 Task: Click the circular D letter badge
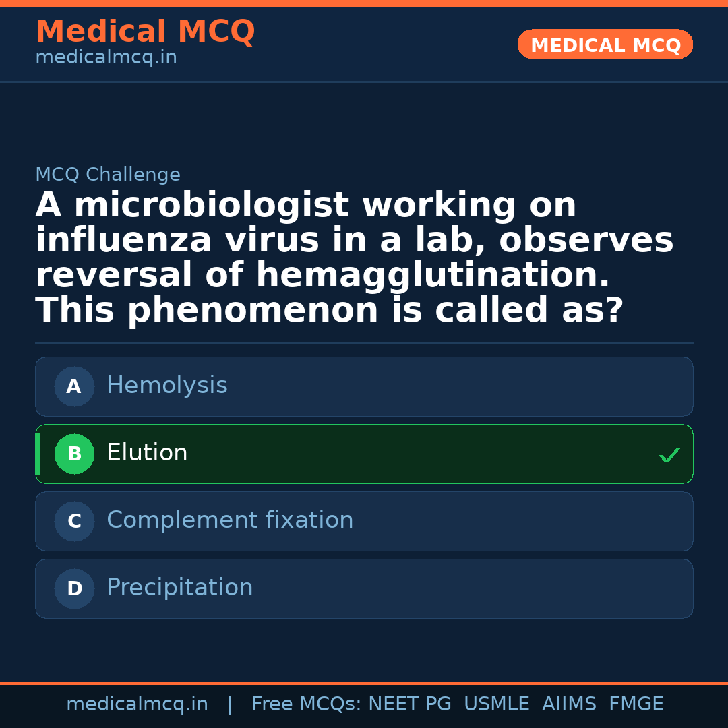click(74, 589)
